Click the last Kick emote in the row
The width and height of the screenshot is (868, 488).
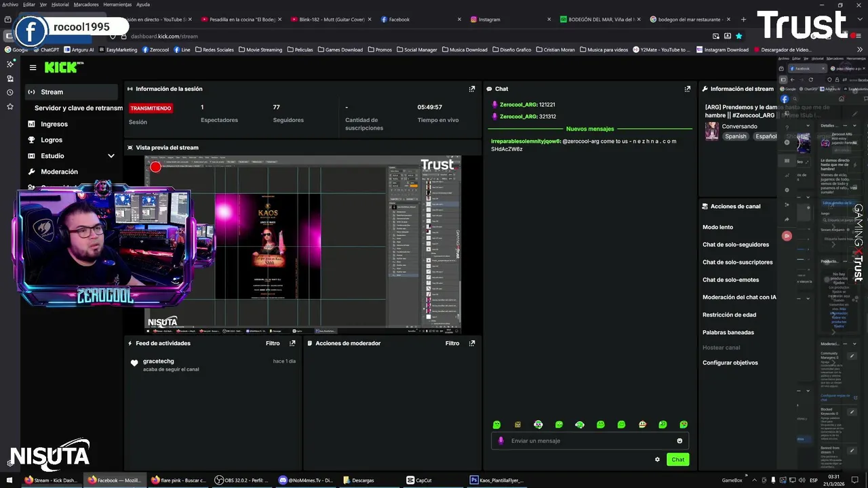pyautogui.click(x=684, y=424)
